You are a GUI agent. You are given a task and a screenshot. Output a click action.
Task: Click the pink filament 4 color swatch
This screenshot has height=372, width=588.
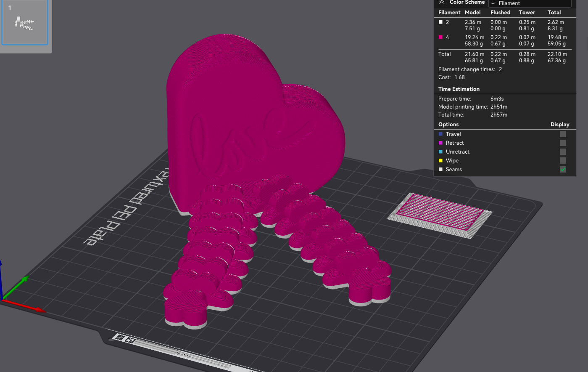(440, 37)
